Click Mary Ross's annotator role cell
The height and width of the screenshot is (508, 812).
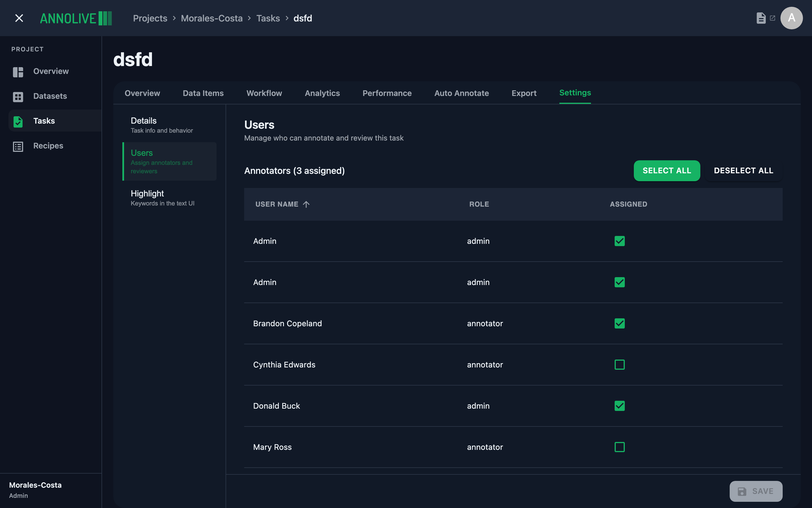pyautogui.click(x=485, y=447)
